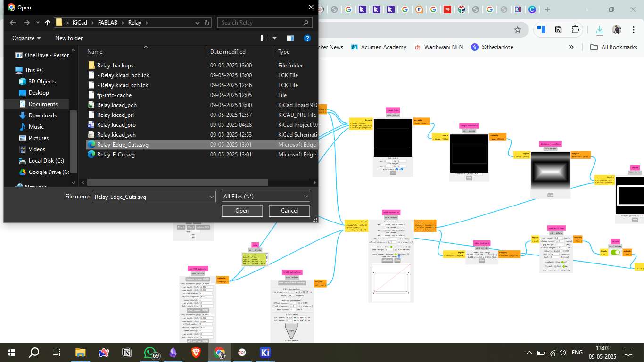Click the change view icon
The image size is (644, 362).
click(x=264, y=38)
